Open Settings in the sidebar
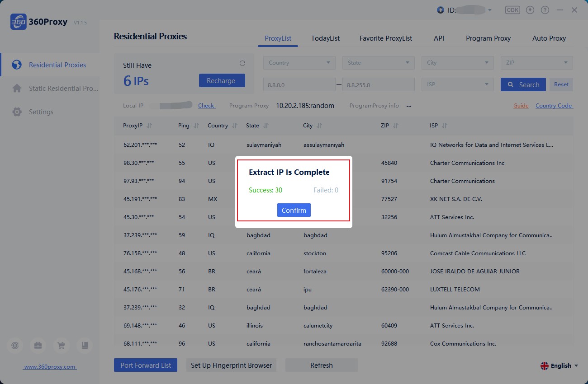 click(50, 112)
